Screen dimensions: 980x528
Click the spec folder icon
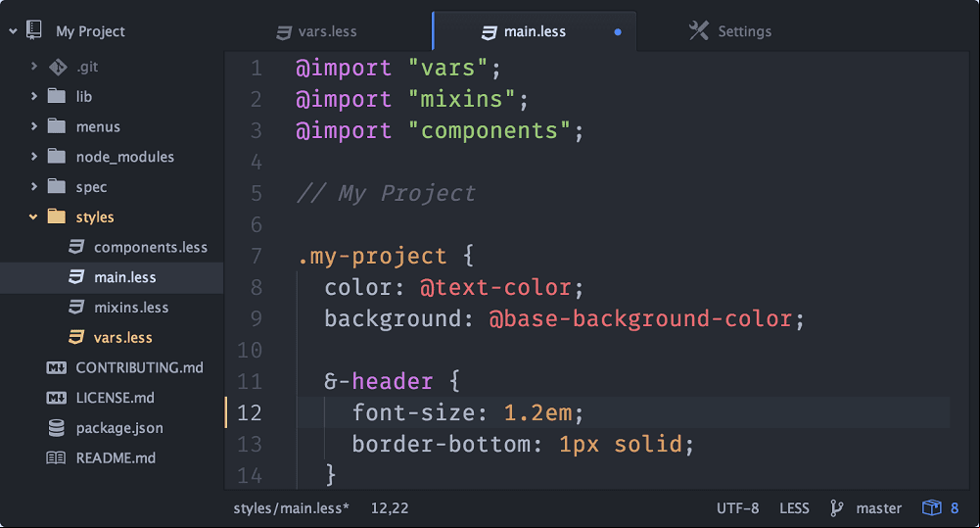56,186
